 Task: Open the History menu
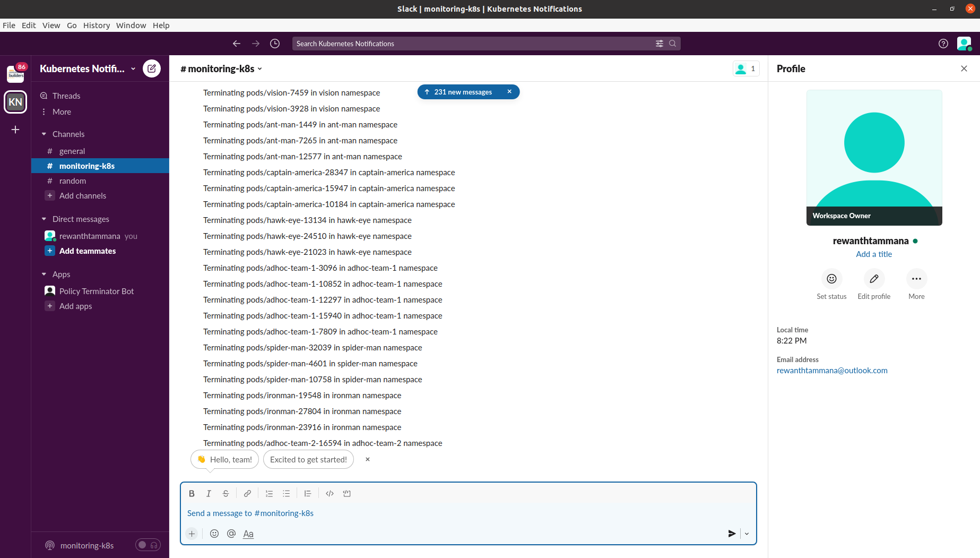[97, 25]
